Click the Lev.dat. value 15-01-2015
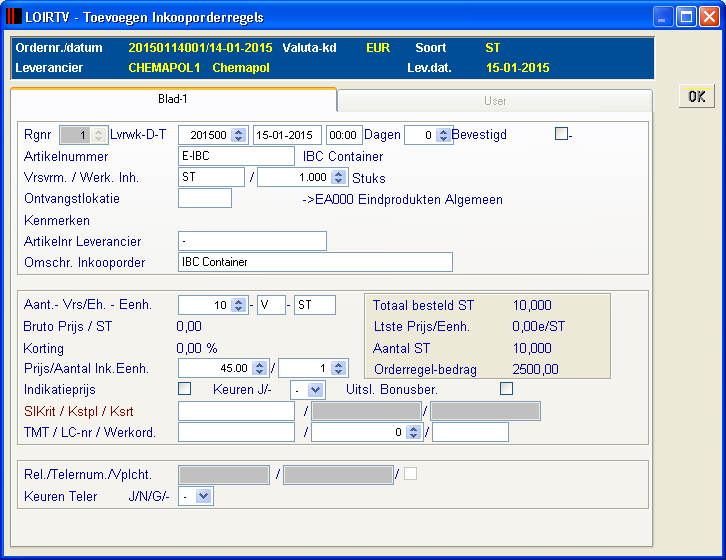Screen dimensions: 726x560 pyautogui.click(x=517, y=68)
